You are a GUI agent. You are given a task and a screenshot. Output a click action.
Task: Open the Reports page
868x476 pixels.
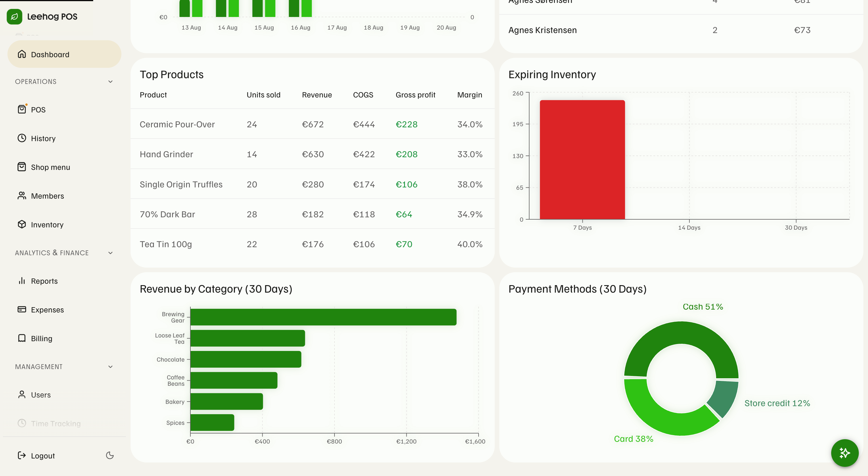click(x=64, y=281)
